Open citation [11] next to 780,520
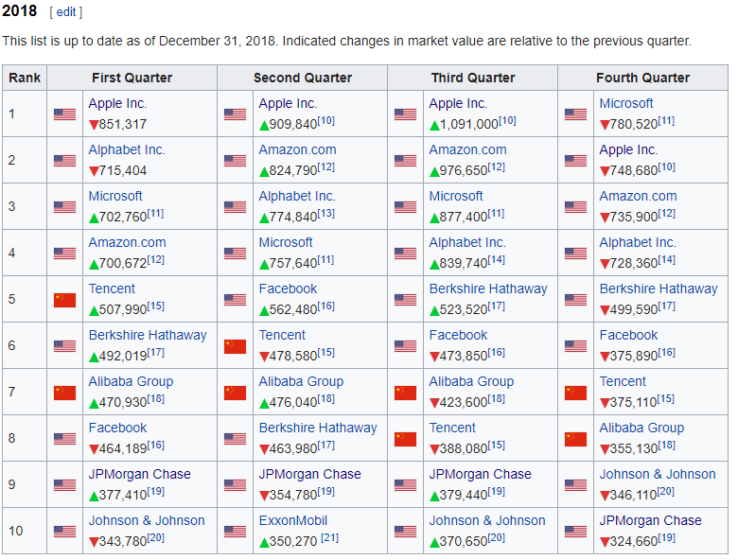 coord(666,121)
